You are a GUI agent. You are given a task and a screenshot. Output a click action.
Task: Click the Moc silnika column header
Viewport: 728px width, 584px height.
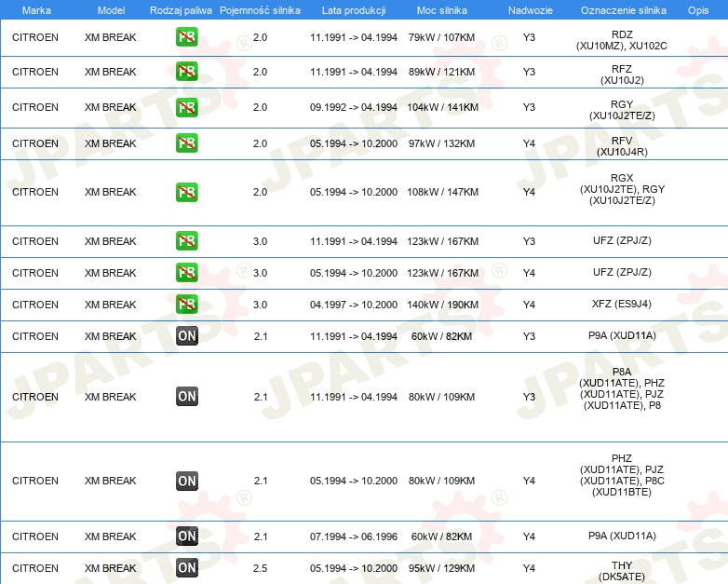tap(442, 10)
